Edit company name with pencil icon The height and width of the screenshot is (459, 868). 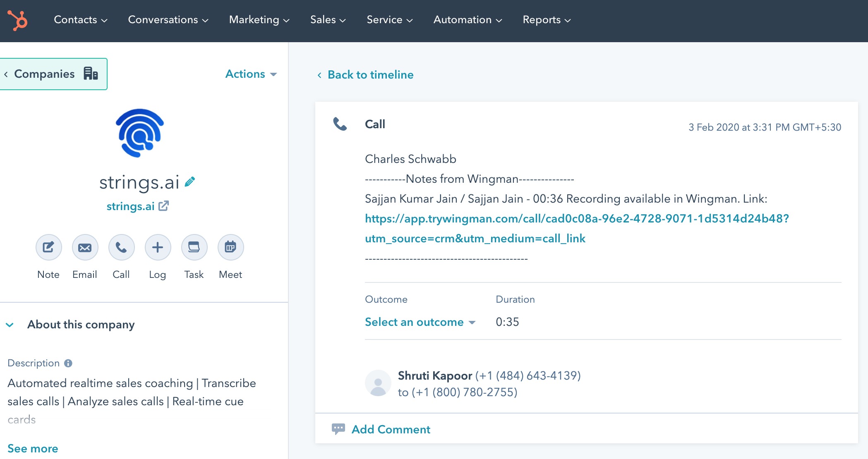coord(190,182)
